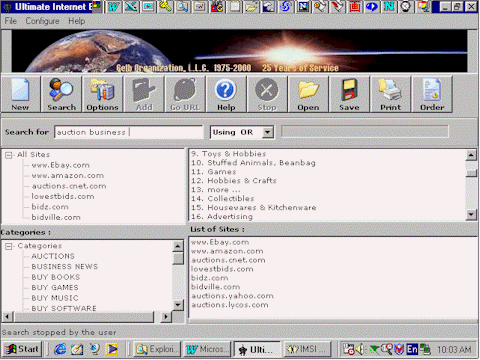Click the Stop toolbar button
The image size is (480, 360).
point(267,94)
